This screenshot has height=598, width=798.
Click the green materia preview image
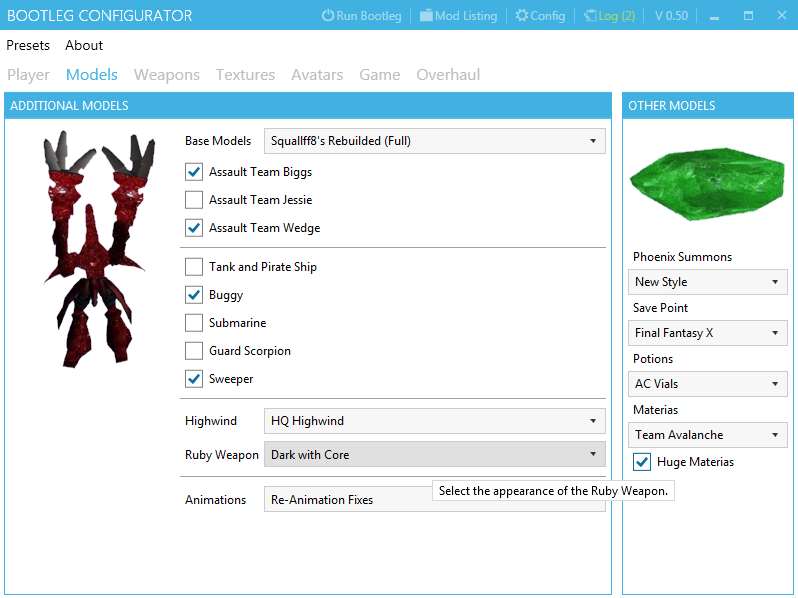(x=708, y=184)
